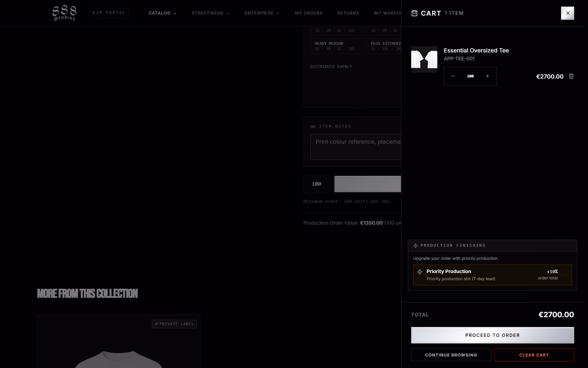Click the Production Finishing bolt icon
The height and width of the screenshot is (368, 588).
point(416,245)
